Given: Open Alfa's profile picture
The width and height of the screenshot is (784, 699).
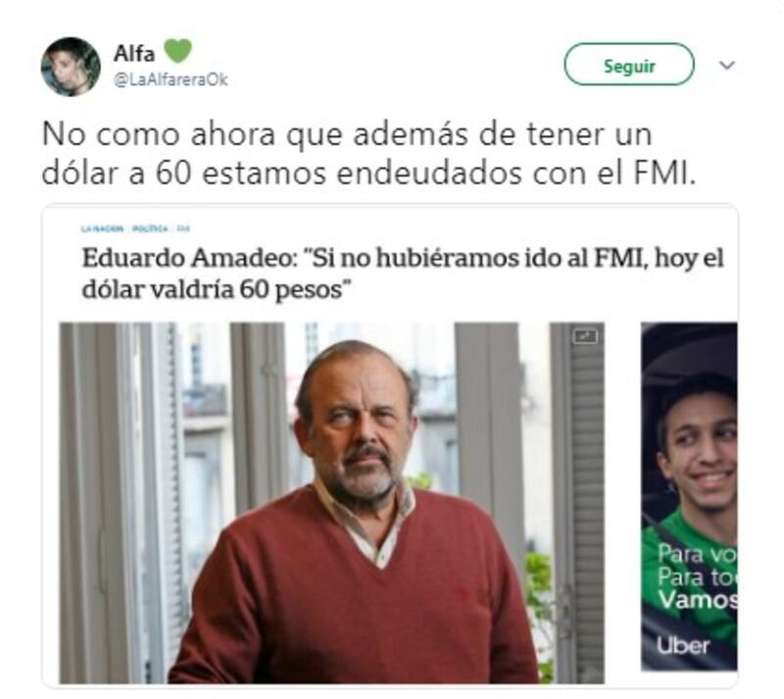Looking at the screenshot, I should click(x=71, y=67).
